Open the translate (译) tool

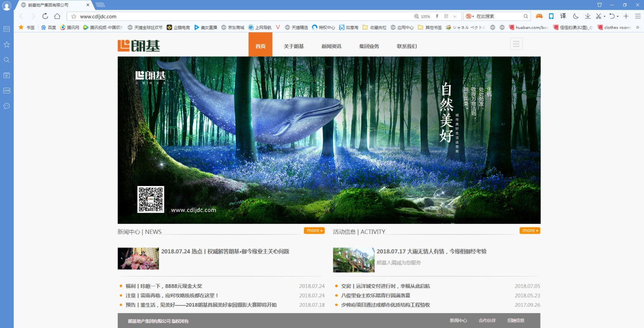coord(563,16)
